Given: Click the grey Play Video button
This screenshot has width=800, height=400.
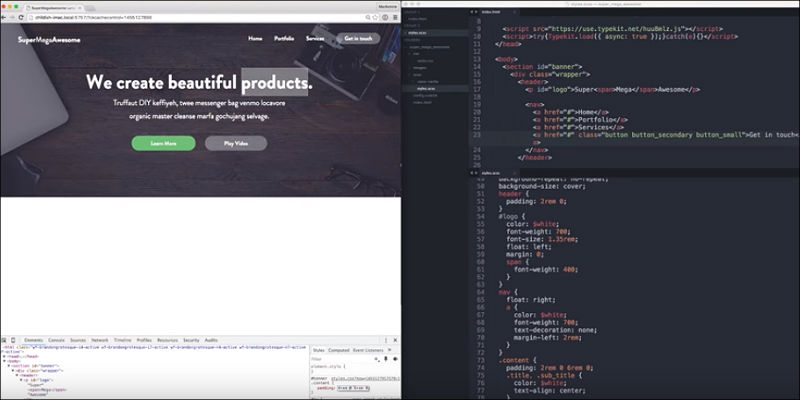Looking at the screenshot, I should click(236, 143).
